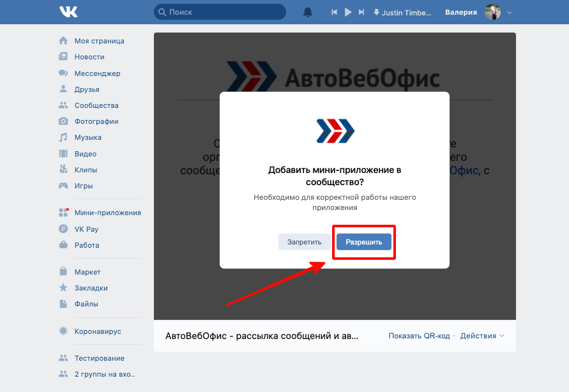The width and height of the screenshot is (569, 392).
Task: Click the magnifier icon in search
Action: tap(162, 12)
